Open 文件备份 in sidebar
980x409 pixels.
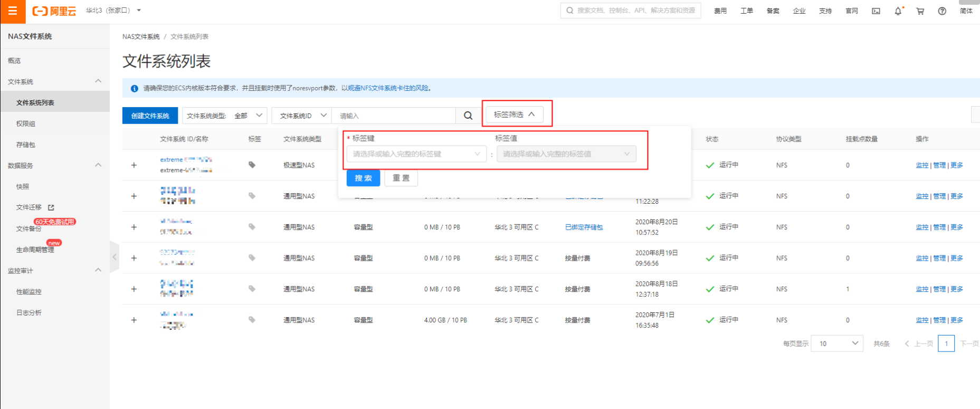(x=29, y=229)
